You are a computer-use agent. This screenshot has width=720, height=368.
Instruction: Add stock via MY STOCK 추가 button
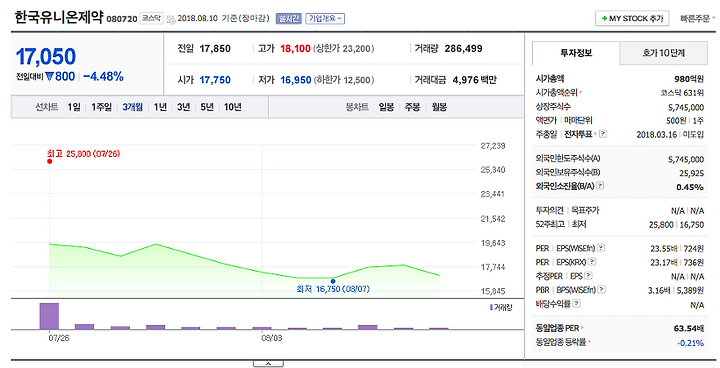[x=632, y=18]
